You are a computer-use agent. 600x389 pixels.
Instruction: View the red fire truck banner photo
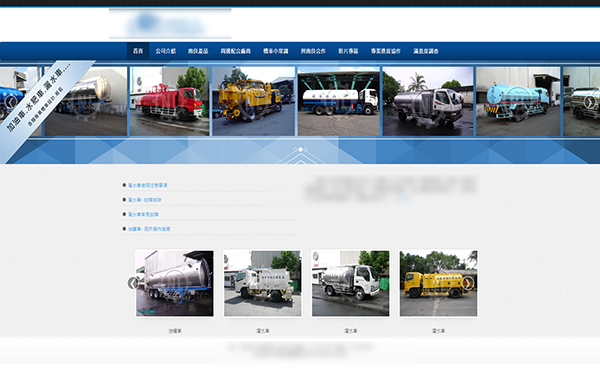coord(170,101)
